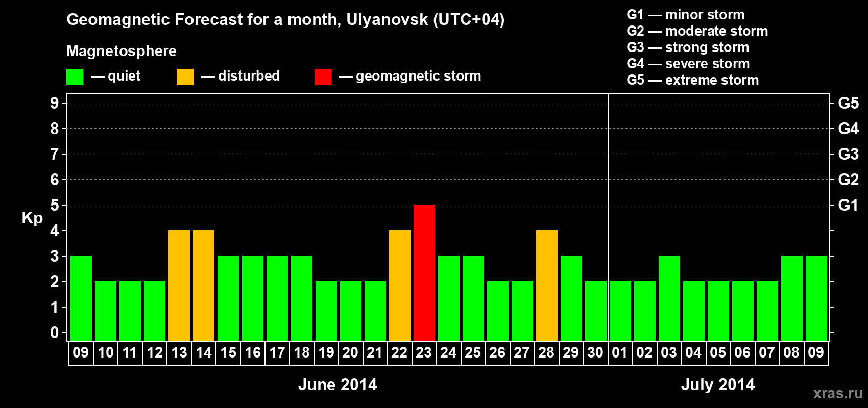Click the July 2014 month label
868x408 pixels.
click(718, 385)
